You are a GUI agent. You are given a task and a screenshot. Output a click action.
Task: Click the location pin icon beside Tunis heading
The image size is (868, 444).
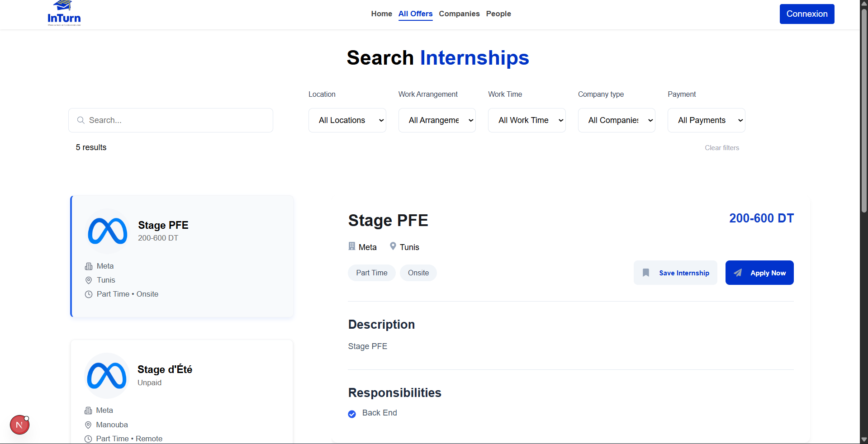point(393,246)
